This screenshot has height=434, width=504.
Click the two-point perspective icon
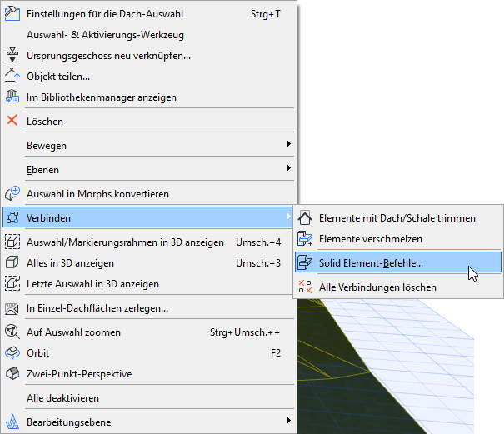point(12,374)
